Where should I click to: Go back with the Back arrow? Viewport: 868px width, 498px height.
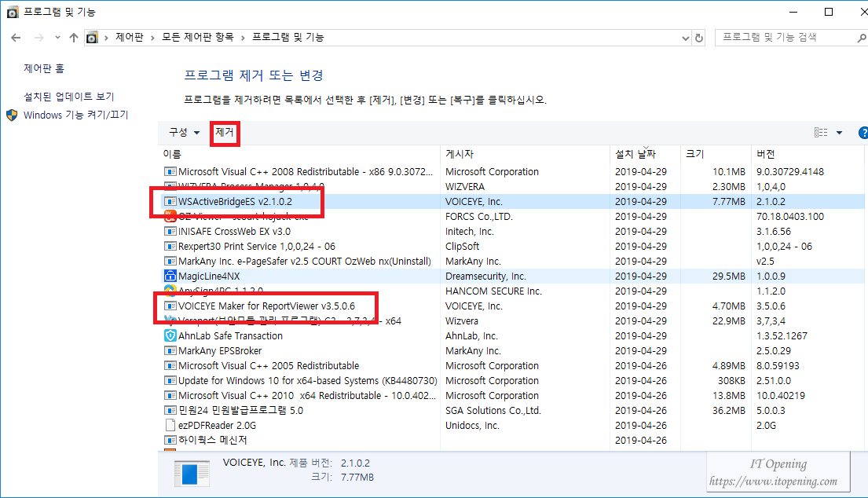16,38
